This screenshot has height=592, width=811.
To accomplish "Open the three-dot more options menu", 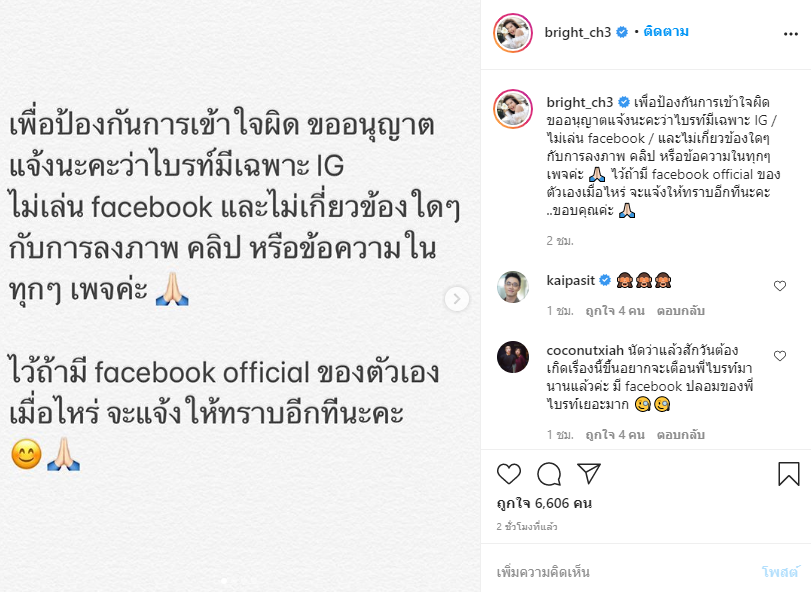I will click(x=791, y=34).
